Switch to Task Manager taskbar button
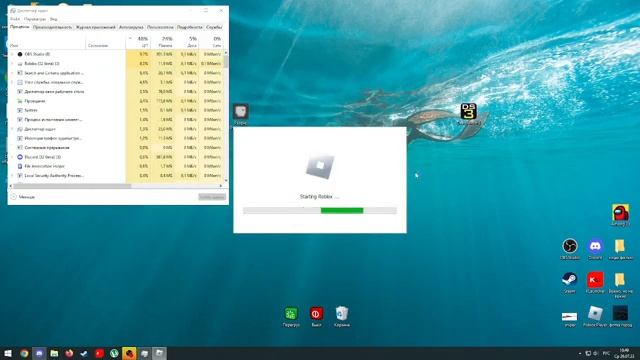Image resolution: width=640 pixels, height=360 pixels. (144, 353)
